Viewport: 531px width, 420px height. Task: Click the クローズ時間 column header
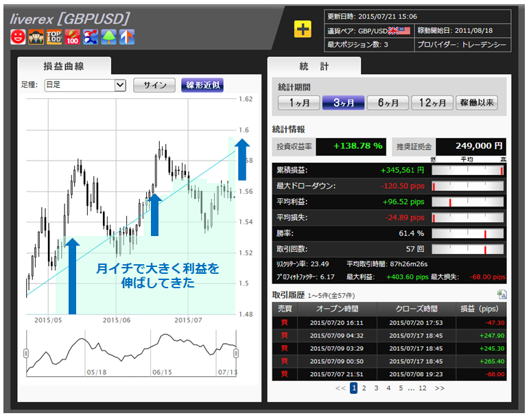[x=416, y=309]
